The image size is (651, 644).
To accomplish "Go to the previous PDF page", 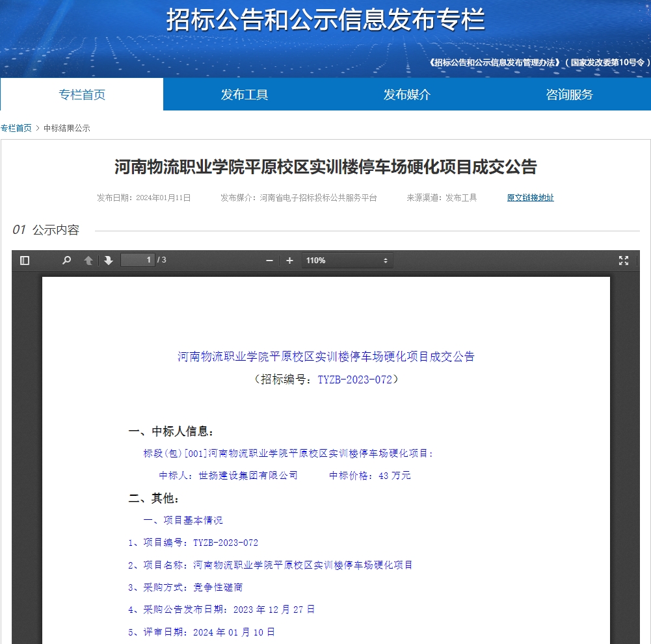I will point(88,260).
